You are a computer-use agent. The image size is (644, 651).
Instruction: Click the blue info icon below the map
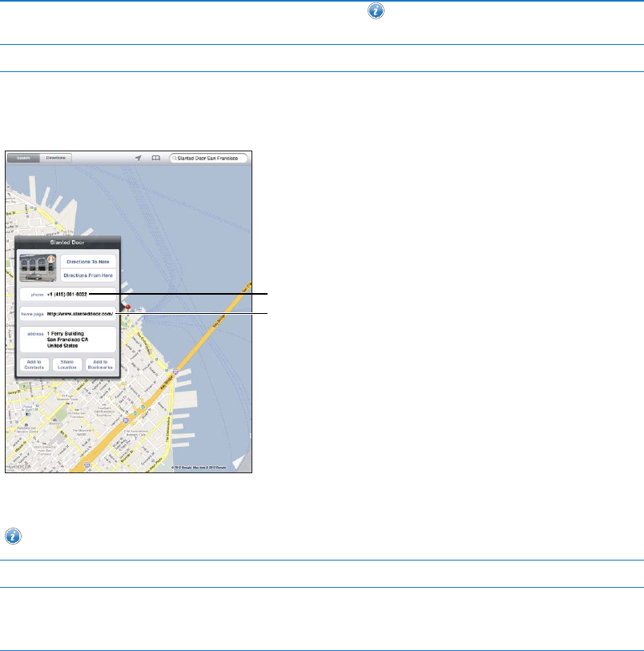tap(13, 536)
